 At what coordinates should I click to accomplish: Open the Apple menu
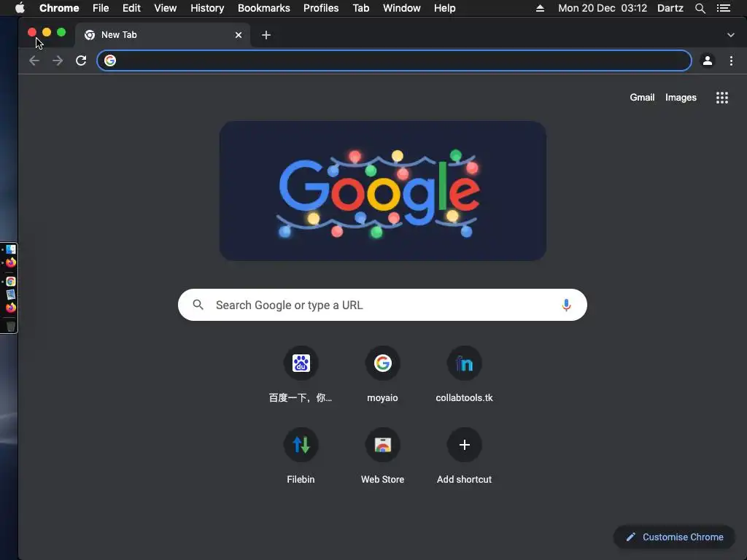(x=20, y=8)
